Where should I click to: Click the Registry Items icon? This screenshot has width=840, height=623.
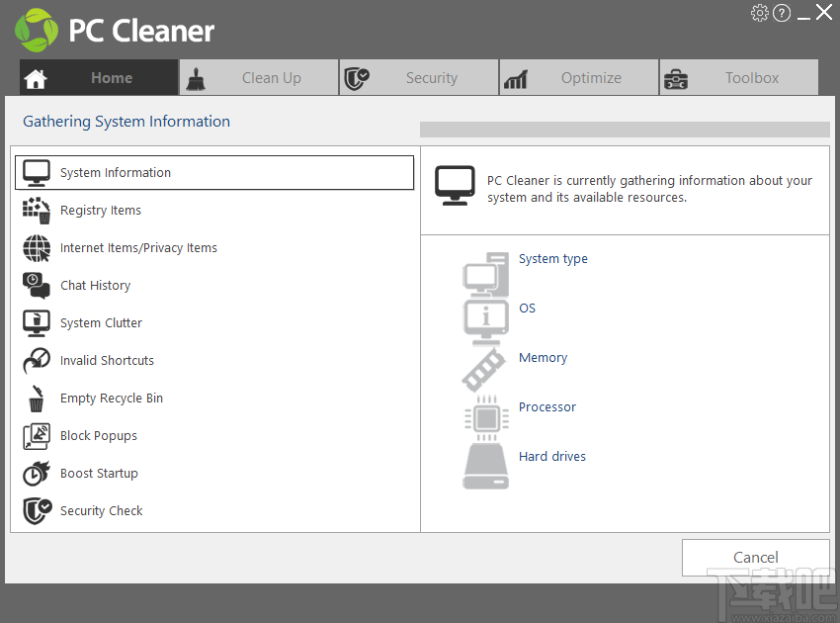[37, 211]
